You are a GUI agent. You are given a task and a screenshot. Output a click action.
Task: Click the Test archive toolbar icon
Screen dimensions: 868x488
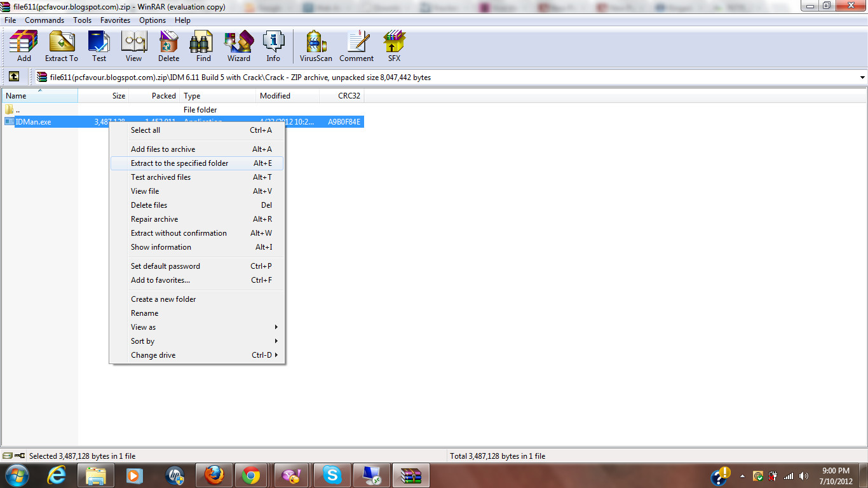pyautogui.click(x=99, y=46)
